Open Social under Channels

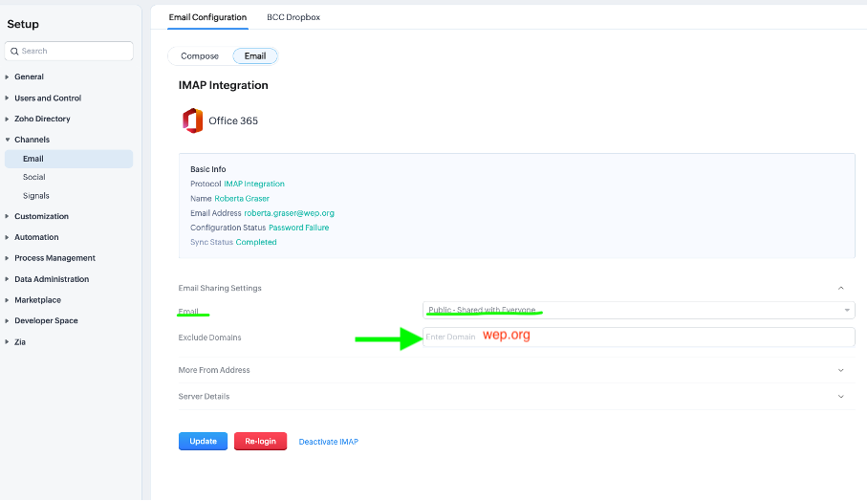click(34, 177)
